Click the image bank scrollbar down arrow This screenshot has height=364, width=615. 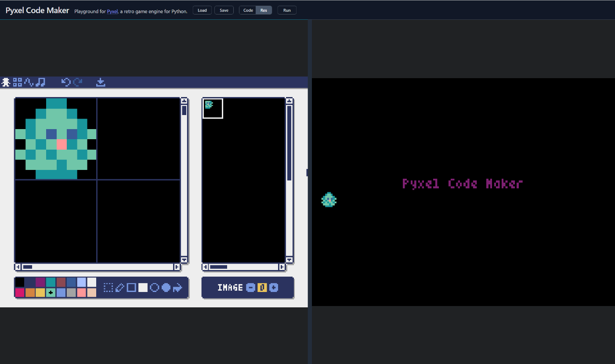pyautogui.click(x=289, y=259)
